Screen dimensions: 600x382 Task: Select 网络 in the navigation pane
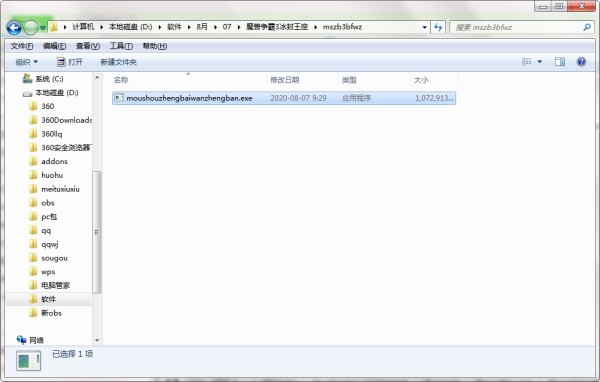coord(36,340)
